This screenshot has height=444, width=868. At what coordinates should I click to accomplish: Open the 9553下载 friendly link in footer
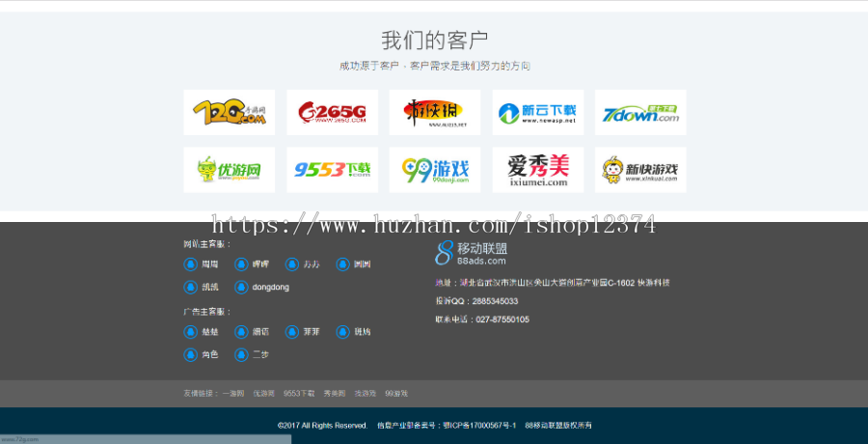[299, 394]
